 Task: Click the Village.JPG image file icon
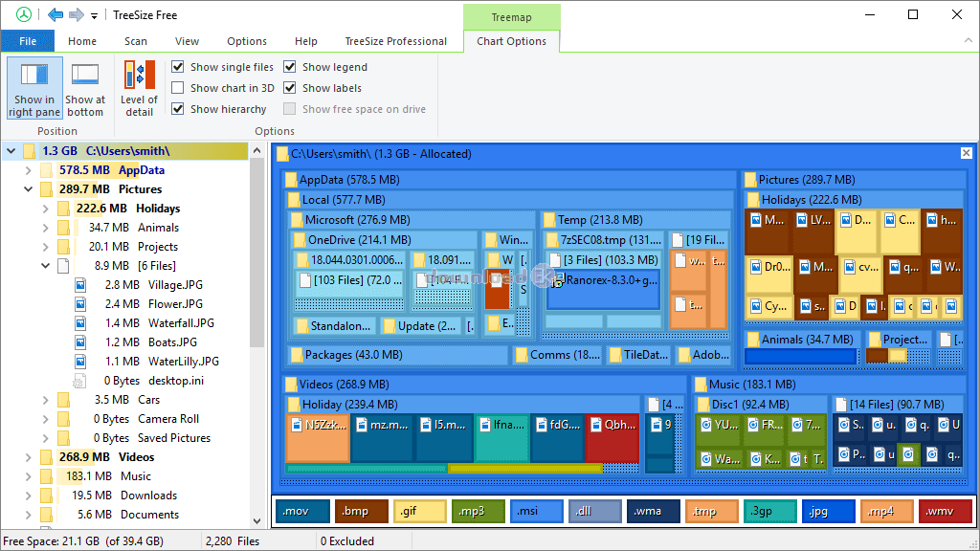click(81, 285)
